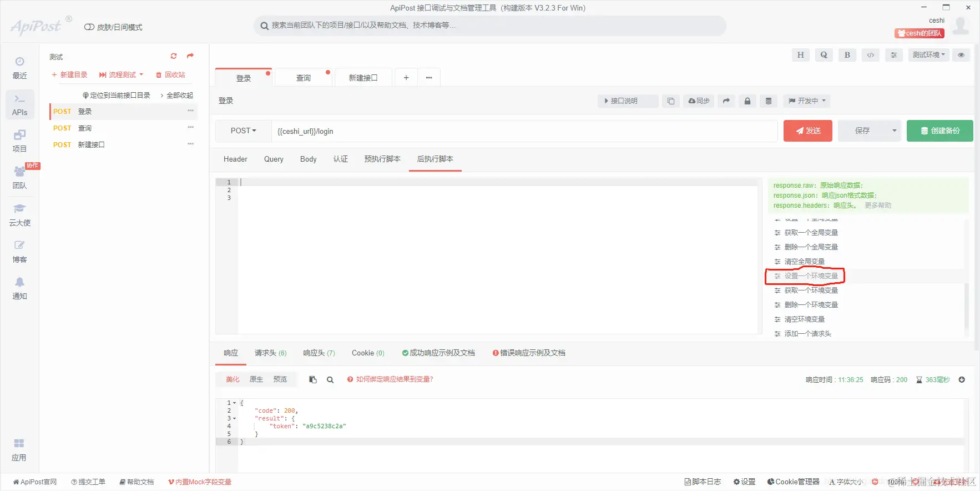Focus the global search field
This screenshot has height=491, width=980.
490,26
